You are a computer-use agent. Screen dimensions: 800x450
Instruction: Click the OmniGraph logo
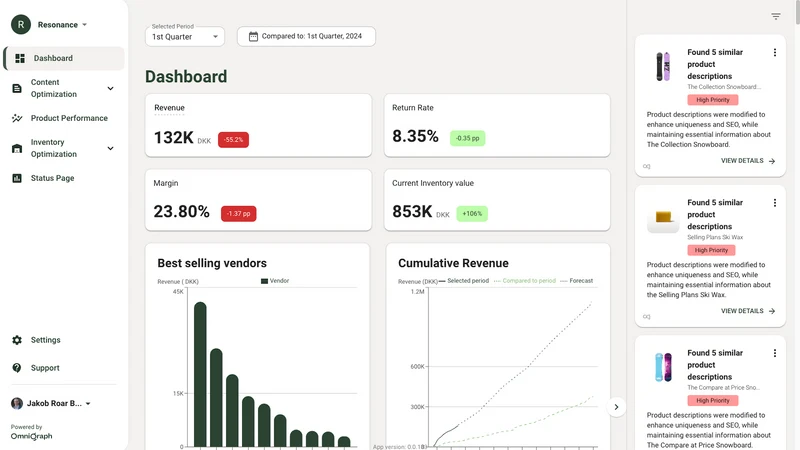click(32, 436)
